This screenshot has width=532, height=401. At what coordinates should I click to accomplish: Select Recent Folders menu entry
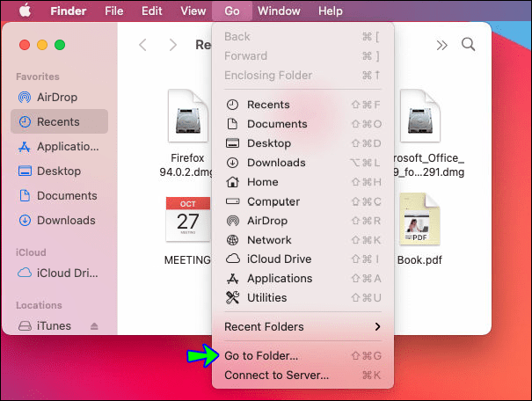point(302,327)
